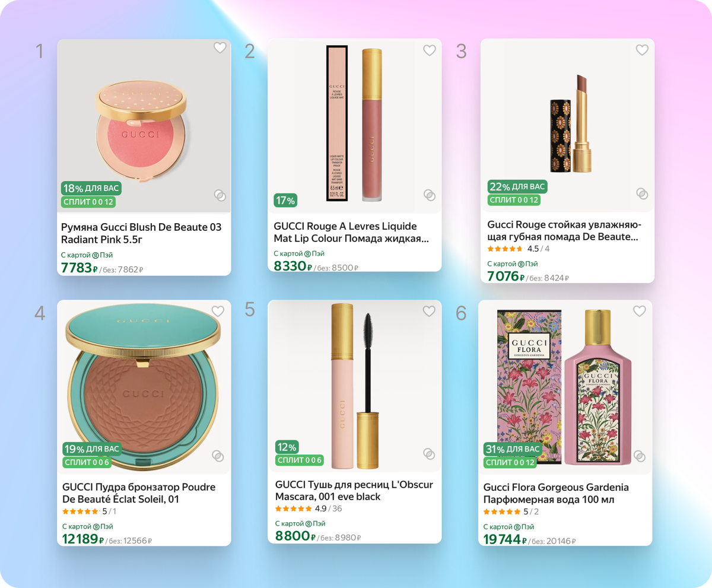Compare the Gucci Rouge lipstick card

tap(642, 193)
